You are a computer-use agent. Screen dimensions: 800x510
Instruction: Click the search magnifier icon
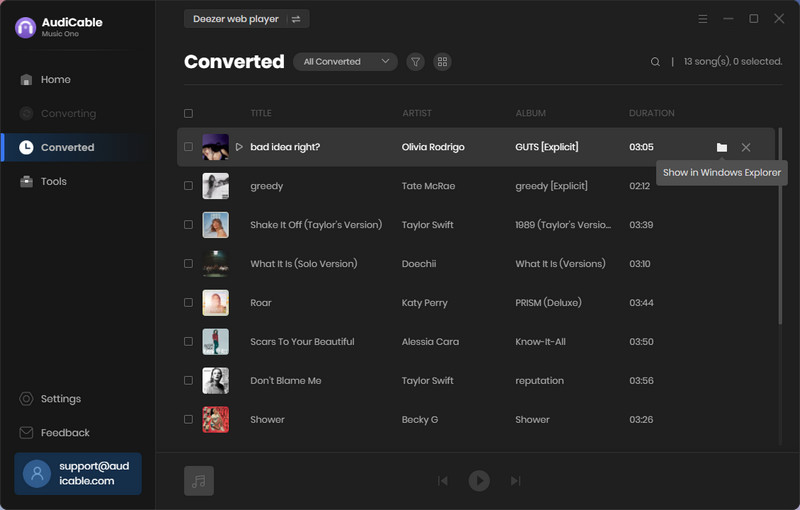655,62
